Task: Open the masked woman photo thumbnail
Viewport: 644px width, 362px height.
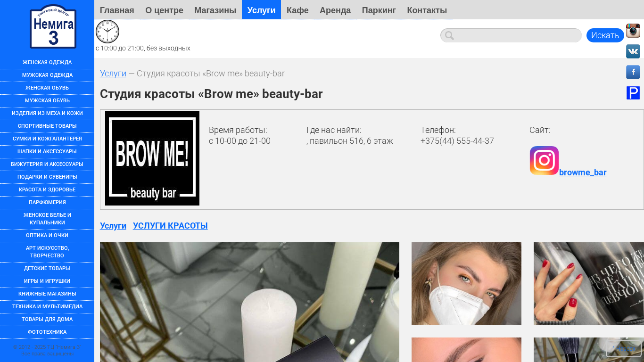Action: pos(466,284)
